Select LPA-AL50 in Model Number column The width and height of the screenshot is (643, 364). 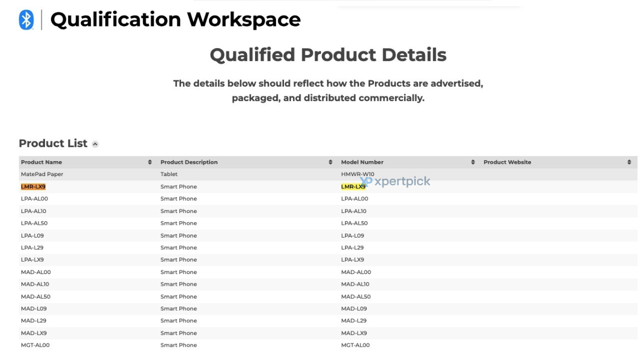355,223
